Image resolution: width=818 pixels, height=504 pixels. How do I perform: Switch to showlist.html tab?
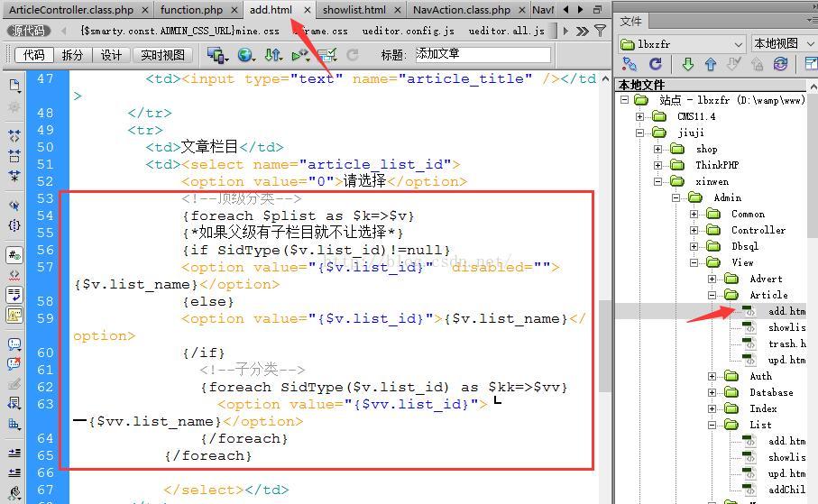coord(354,10)
